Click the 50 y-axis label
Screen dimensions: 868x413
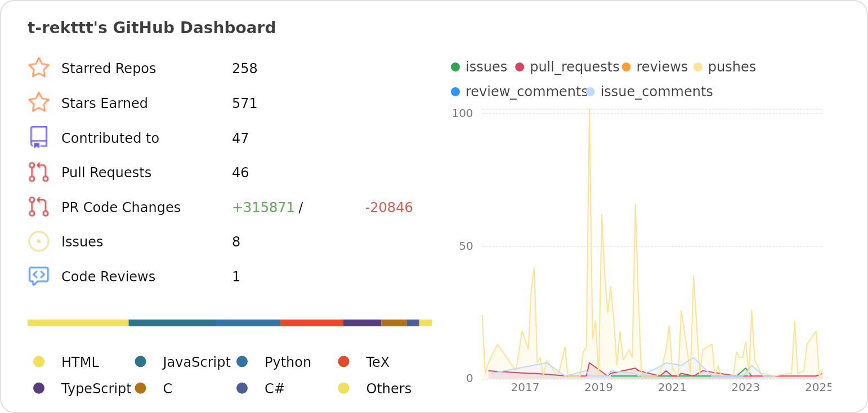(x=466, y=246)
